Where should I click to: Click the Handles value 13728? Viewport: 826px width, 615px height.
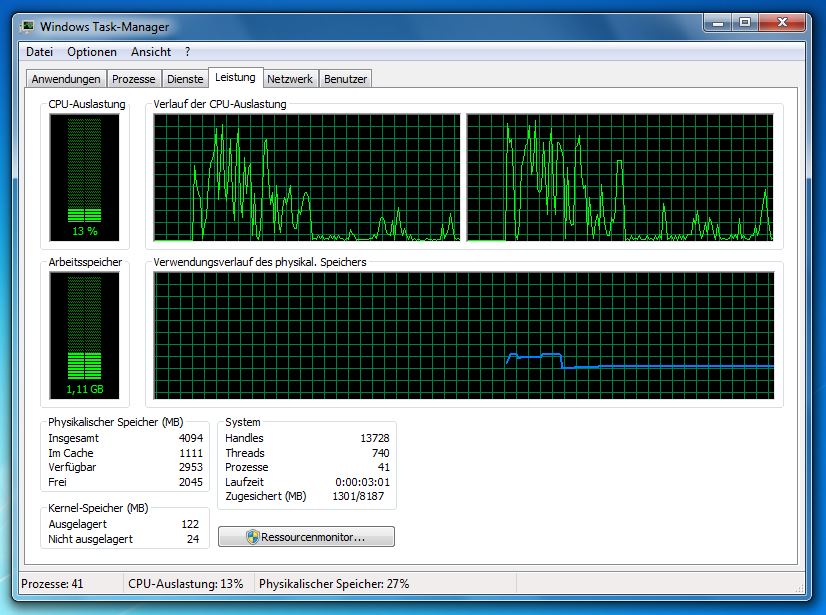click(x=375, y=438)
